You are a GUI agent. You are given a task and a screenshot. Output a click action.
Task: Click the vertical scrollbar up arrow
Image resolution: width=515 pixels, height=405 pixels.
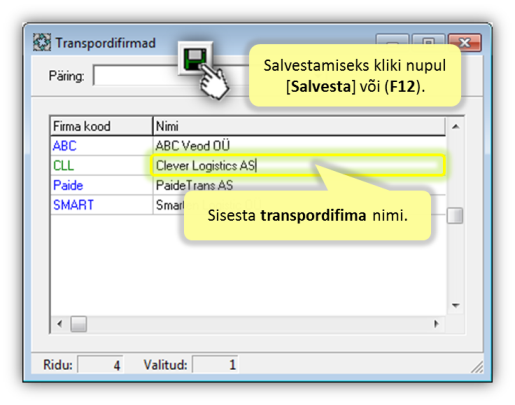coord(455,127)
